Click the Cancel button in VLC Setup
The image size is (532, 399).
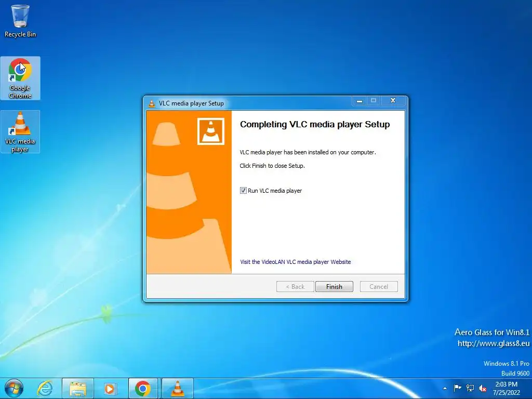coord(379,286)
